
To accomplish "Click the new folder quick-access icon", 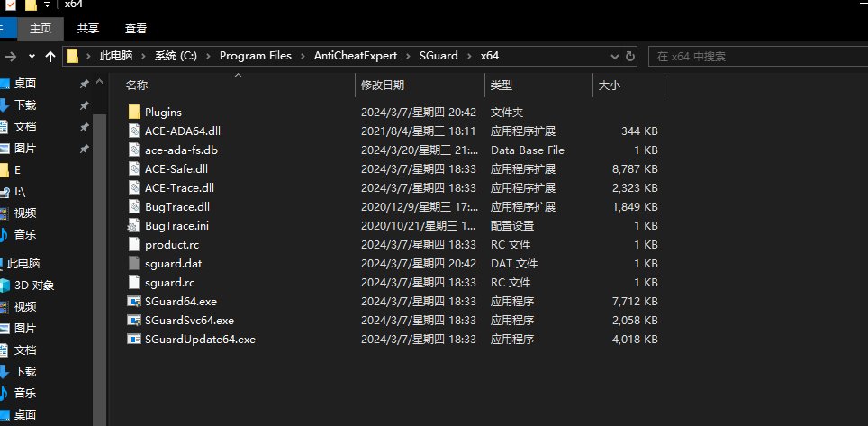I will click(31, 5).
